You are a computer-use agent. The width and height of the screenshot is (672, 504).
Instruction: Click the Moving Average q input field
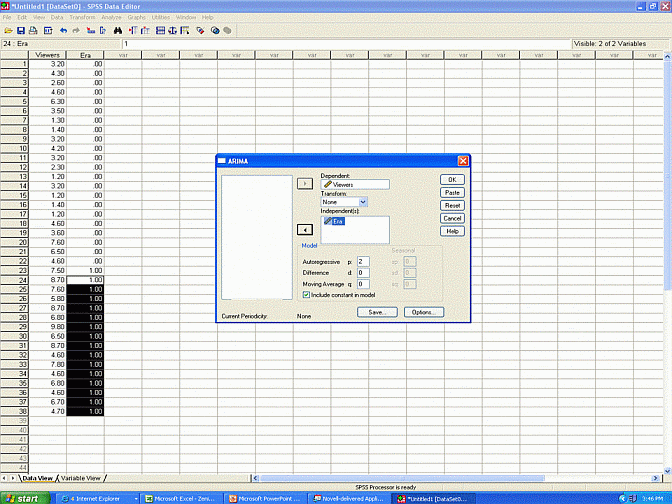[x=363, y=284]
